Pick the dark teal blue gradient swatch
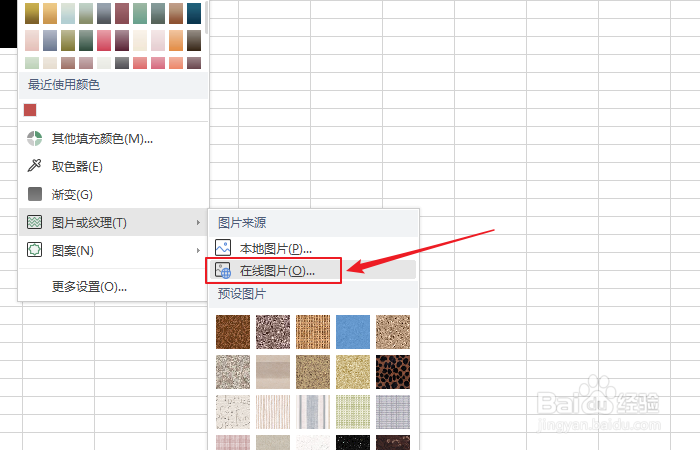700x450 pixels. point(194,13)
